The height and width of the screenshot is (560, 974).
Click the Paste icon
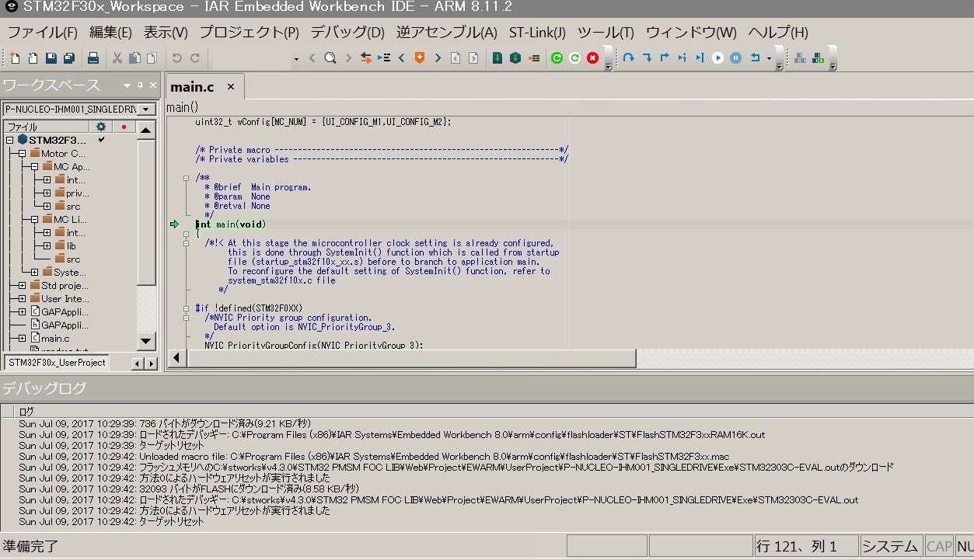point(152,58)
